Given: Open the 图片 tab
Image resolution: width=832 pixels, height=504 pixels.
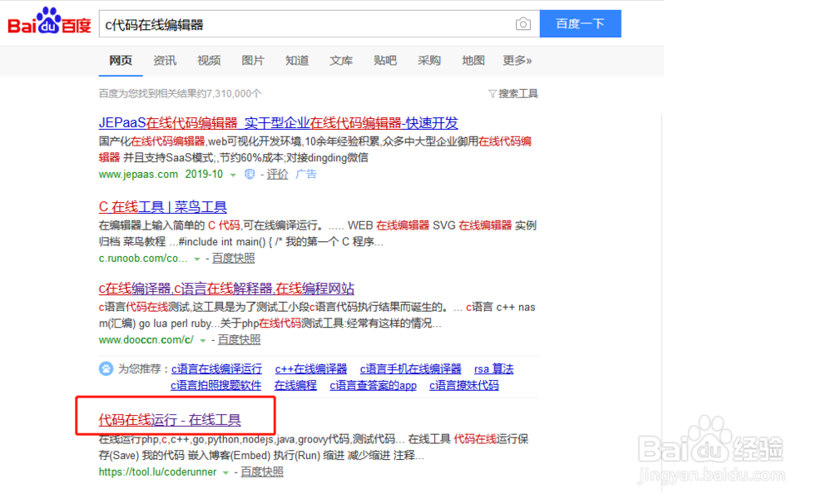Looking at the screenshot, I should 253,61.
